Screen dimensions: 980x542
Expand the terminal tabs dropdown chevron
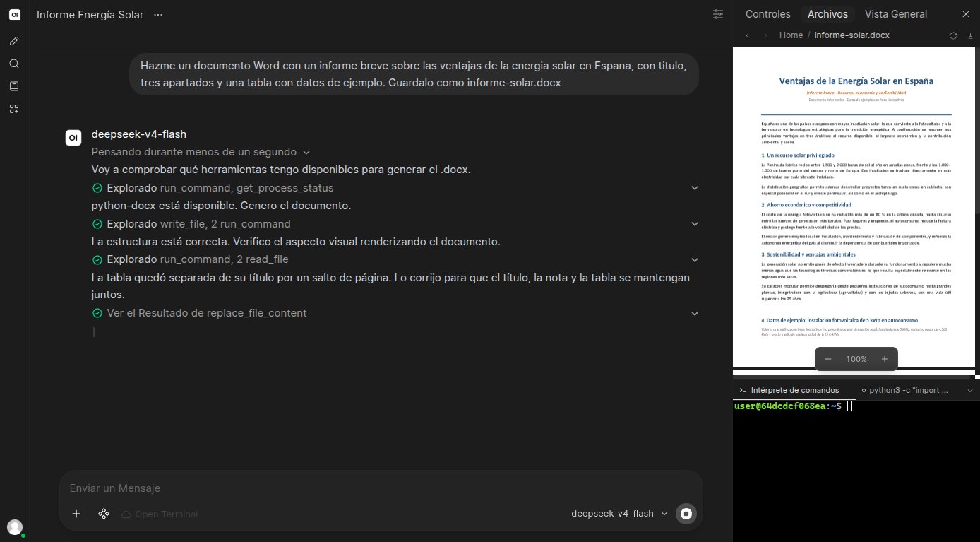[970, 390]
